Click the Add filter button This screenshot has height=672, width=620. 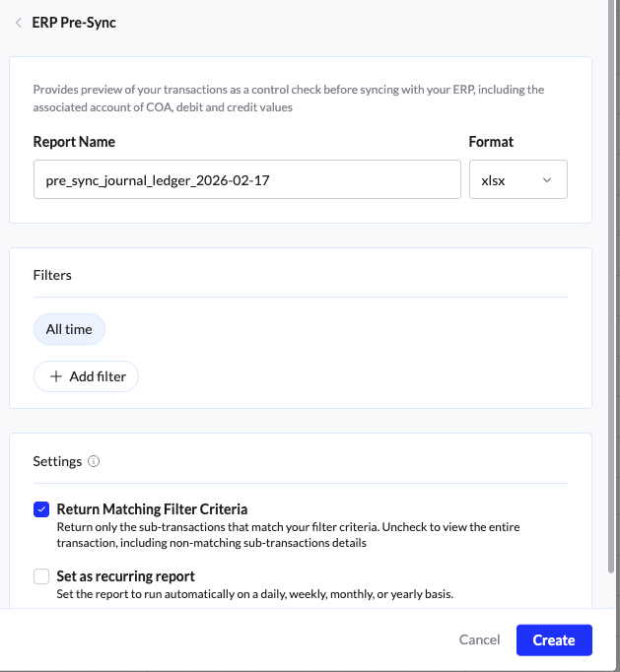[x=86, y=376]
